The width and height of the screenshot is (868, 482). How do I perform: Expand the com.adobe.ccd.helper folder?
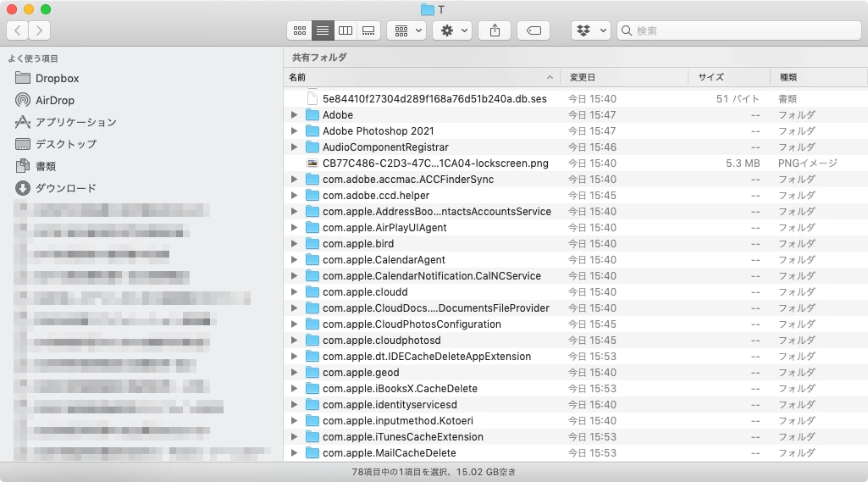[x=294, y=195]
